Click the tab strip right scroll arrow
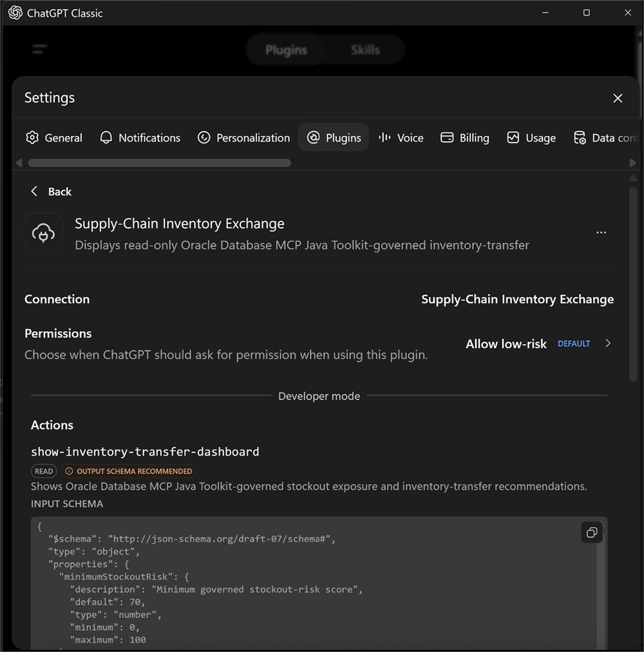 click(x=632, y=163)
